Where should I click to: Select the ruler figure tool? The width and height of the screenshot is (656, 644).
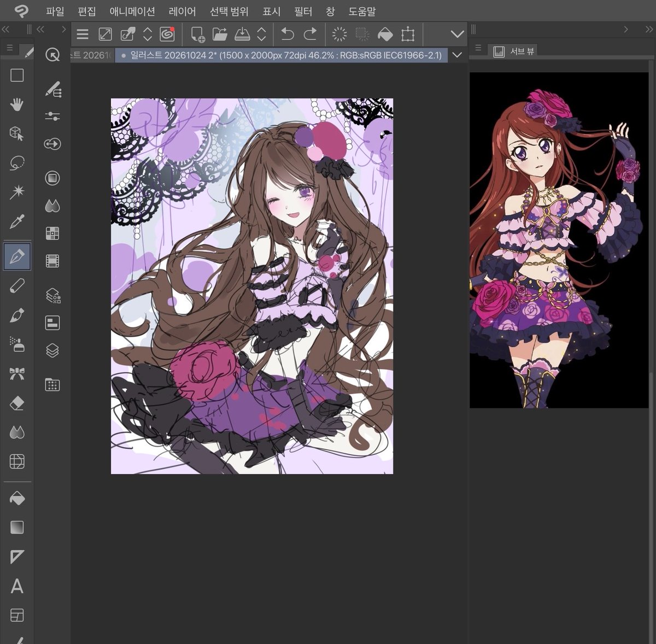17,557
